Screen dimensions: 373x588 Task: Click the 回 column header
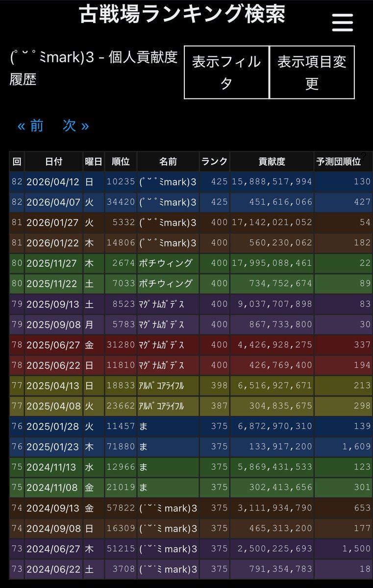click(17, 161)
